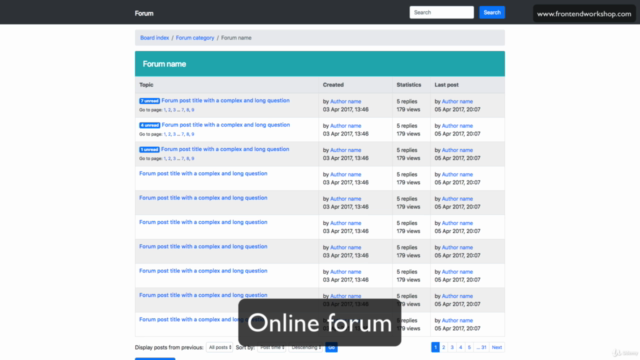Go to page 3 of 1-unread topic
Viewport: 640px width, 360px height.
174,158
